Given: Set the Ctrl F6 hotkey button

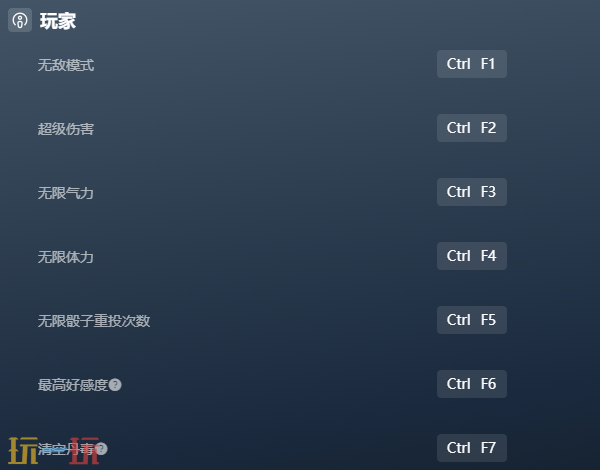Looking at the screenshot, I should coord(472,384).
